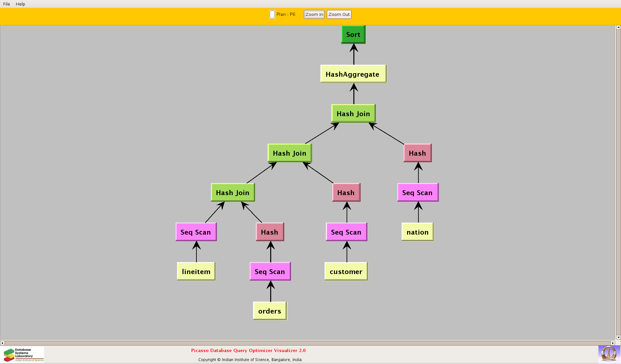This screenshot has height=364, width=621.
Task: Click the Hash node above orders Seq Scan
Action: click(270, 232)
